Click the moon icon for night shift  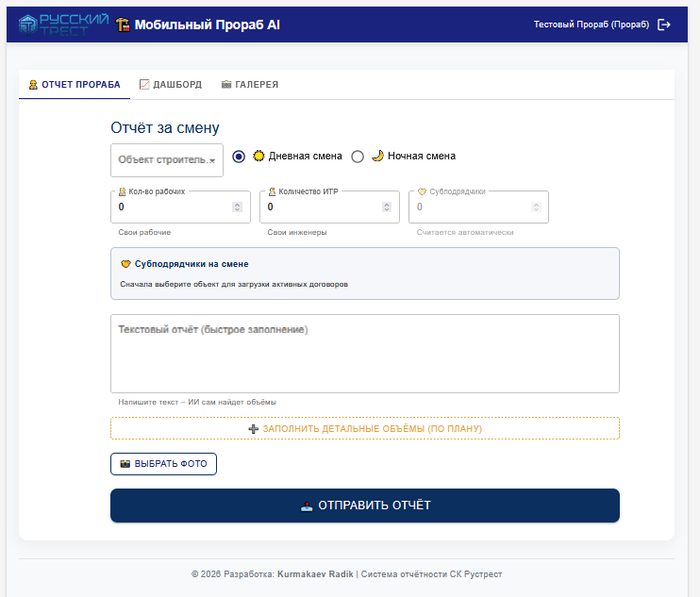[x=377, y=156]
